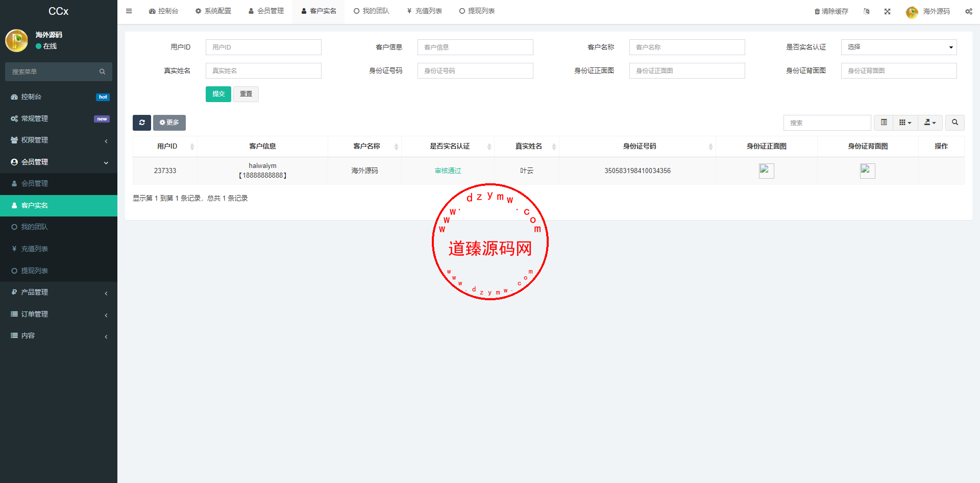Switch to the 提现列表 tab
The width and height of the screenshot is (980, 483).
click(477, 11)
